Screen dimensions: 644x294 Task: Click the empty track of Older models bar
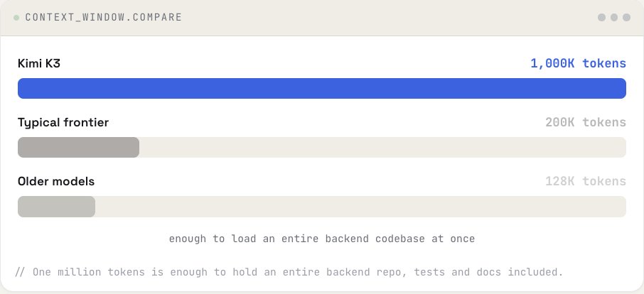coord(360,206)
